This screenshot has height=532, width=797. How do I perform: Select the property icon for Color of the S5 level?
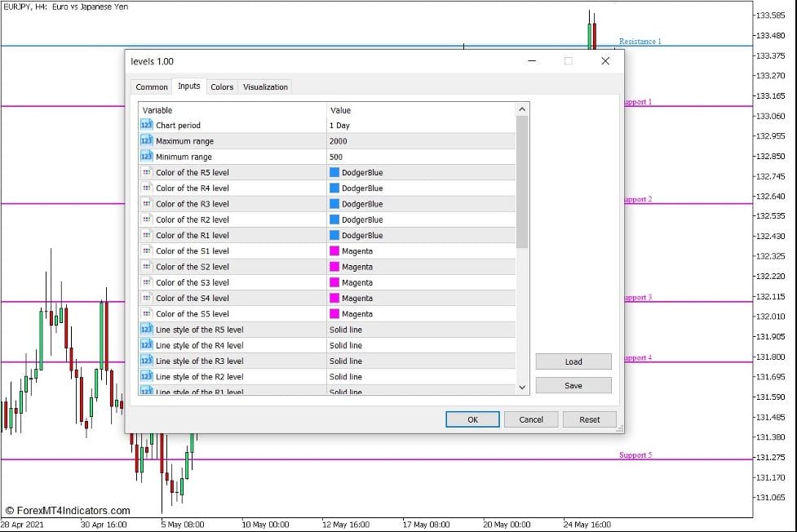146,313
